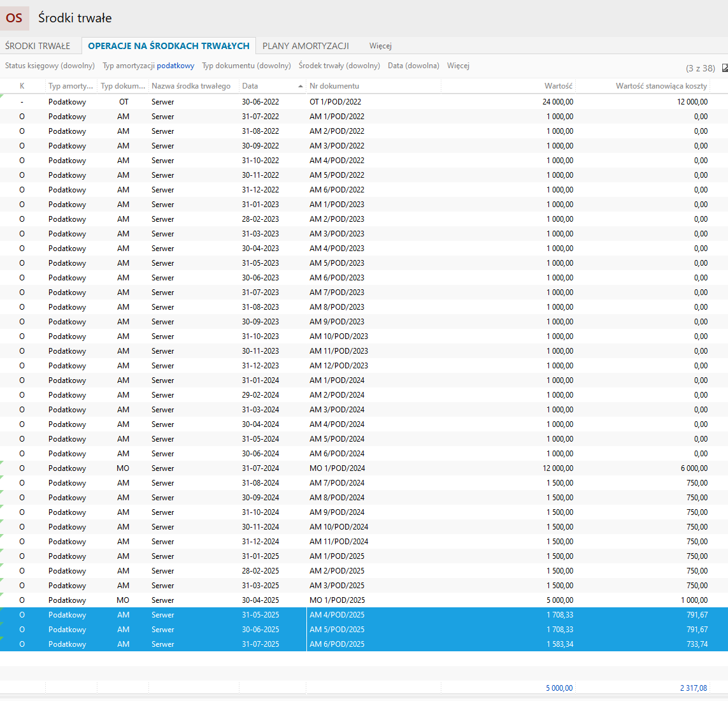Click the edit icon beside the (3 z 38) counter
Viewport: 728px width, 701px height.
point(725,68)
